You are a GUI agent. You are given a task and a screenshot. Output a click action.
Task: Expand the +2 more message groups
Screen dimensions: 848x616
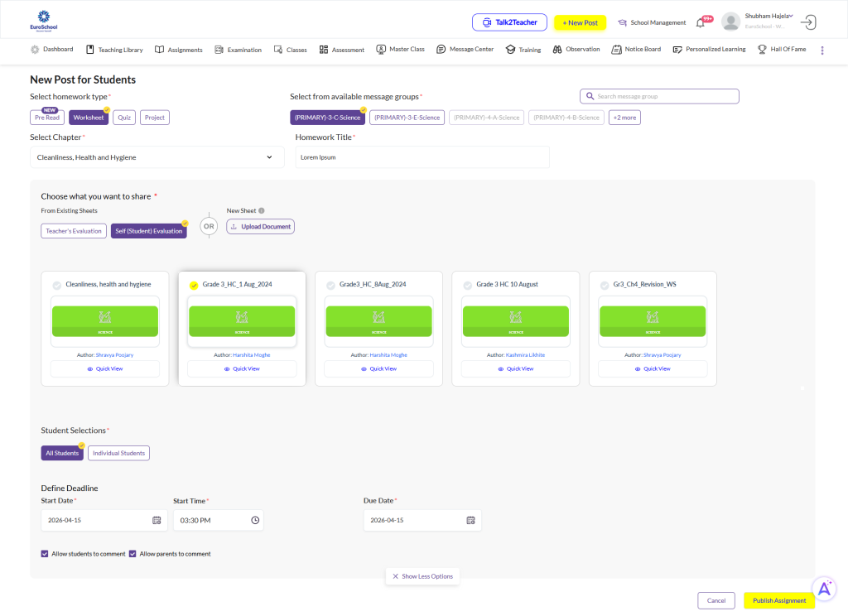tap(624, 118)
